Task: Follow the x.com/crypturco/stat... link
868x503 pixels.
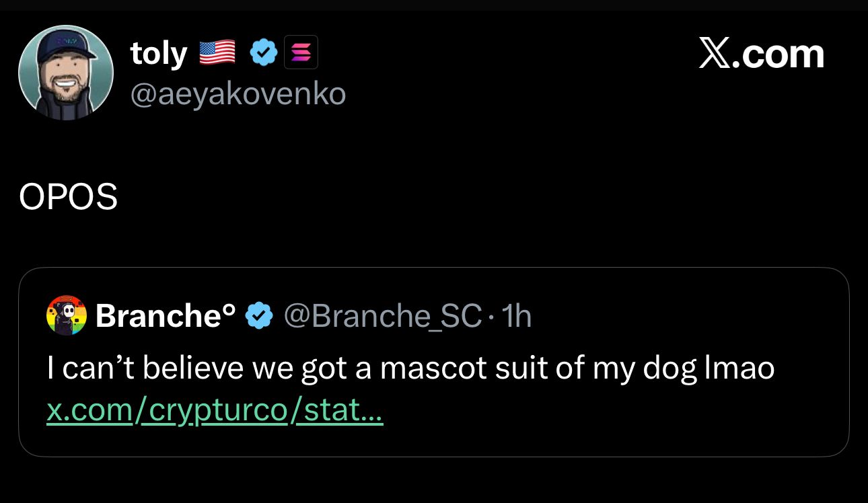Action: [x=215, y=410]
